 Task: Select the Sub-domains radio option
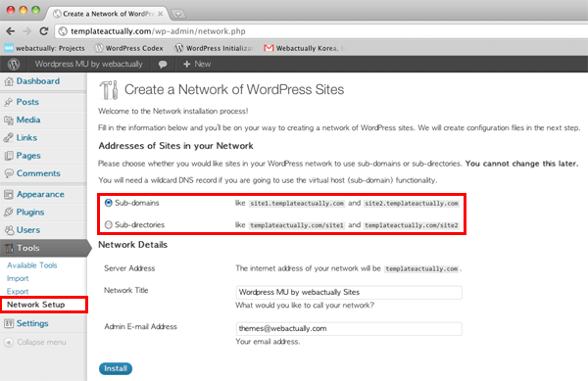109,203
